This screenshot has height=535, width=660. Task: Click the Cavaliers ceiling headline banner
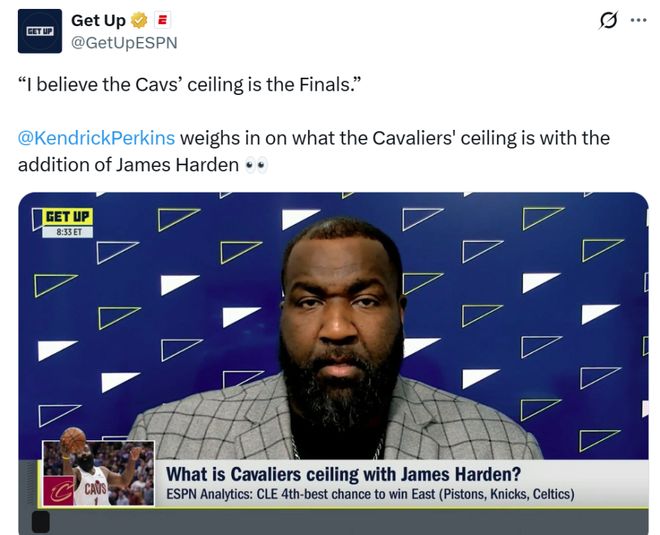click(x=343, y=474)
